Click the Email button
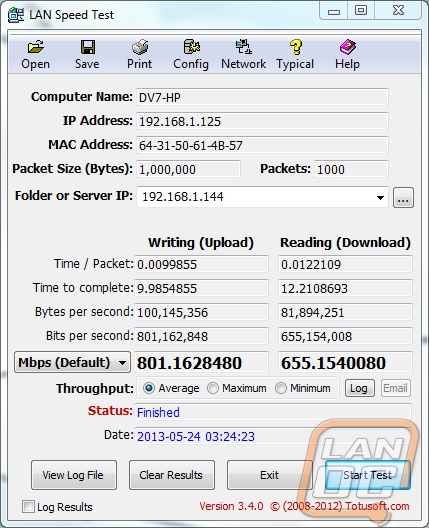 coord(396,388)
